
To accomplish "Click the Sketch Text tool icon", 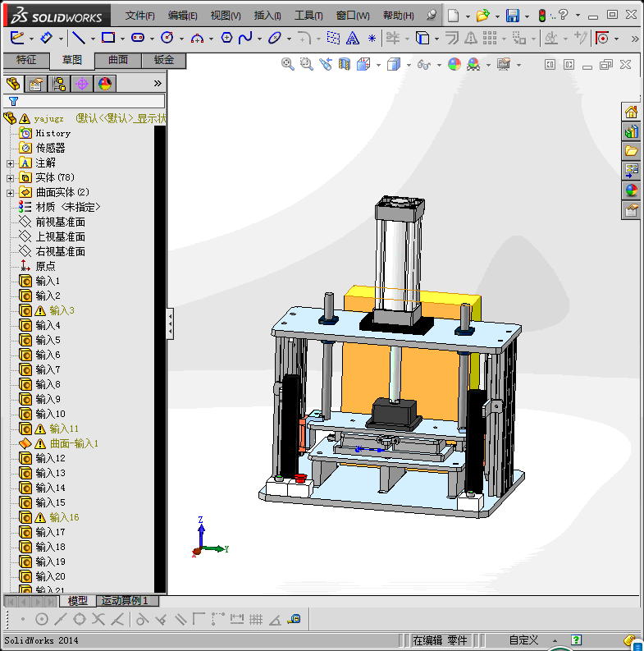I will tap(352, 39).
